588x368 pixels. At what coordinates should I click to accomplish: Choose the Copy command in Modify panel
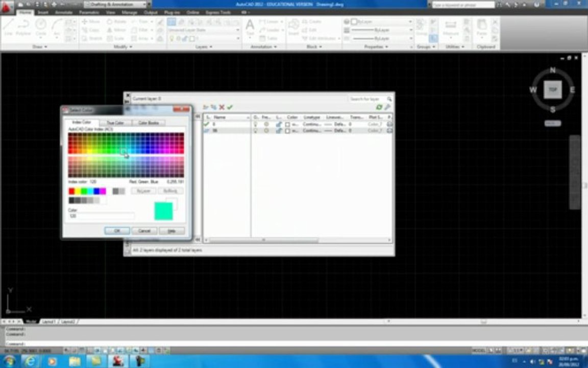91,30
